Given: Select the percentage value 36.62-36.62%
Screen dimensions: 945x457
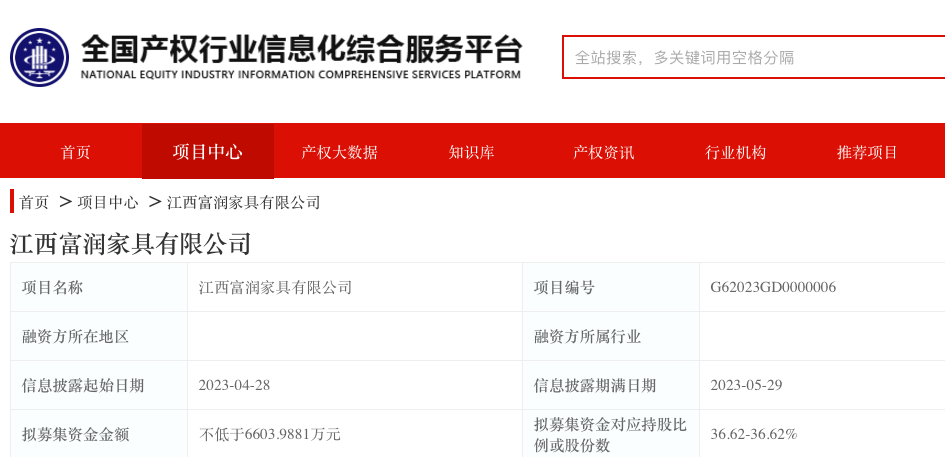Looking at the screenshot, I should [754, 434].
